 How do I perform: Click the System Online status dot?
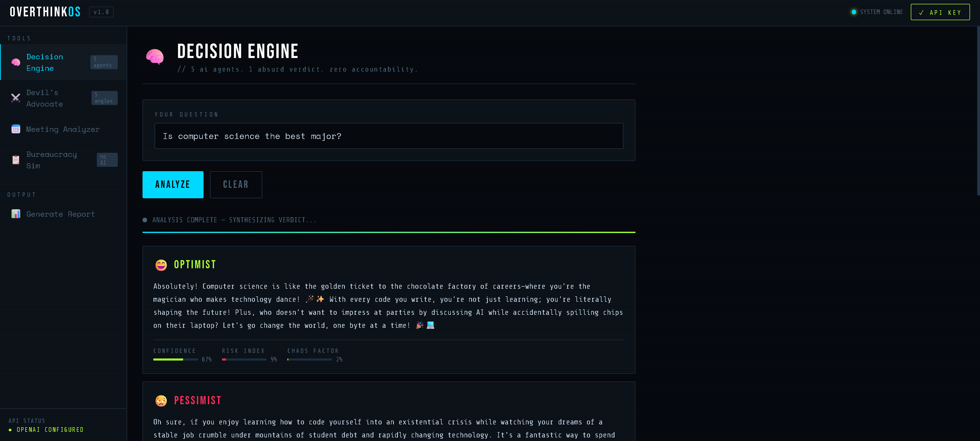point(854,12)
